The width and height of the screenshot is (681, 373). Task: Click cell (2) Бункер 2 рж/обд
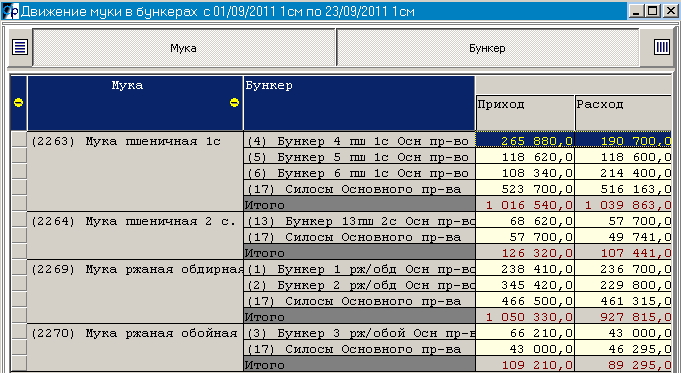pyautogui.click(x=359, y=284)
